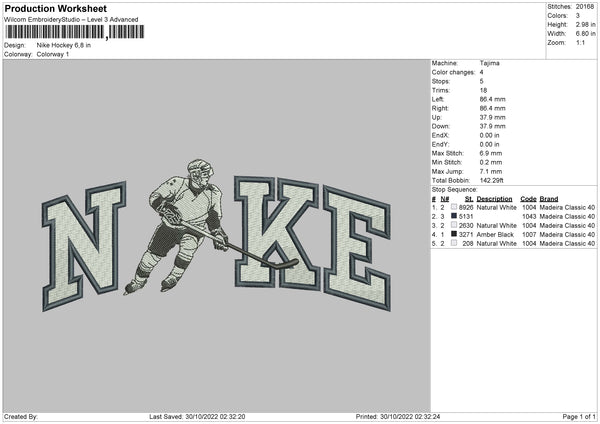Click the Stops value 5

(481, 81)
